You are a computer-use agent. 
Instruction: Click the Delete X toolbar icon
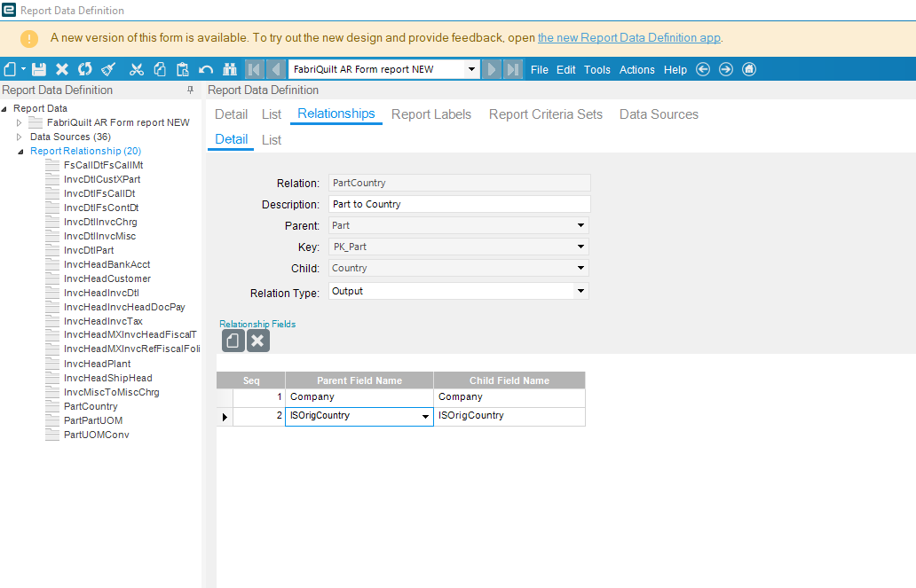[62, 69]
